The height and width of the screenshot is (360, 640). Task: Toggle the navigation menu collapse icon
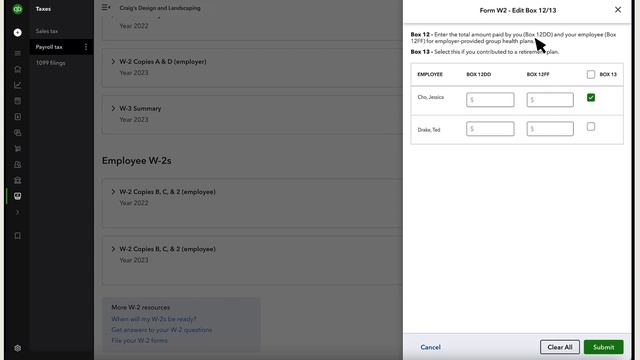[106, 7]
